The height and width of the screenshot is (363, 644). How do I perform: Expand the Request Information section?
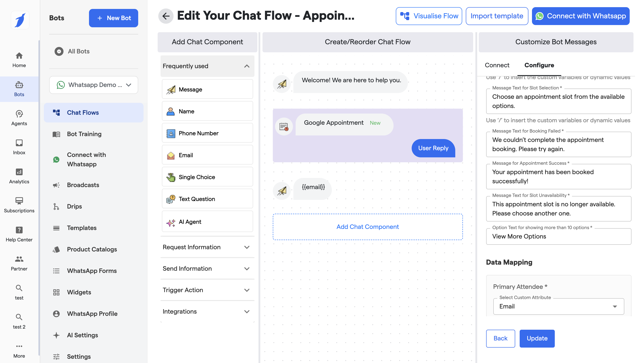[x=207, y=247]
